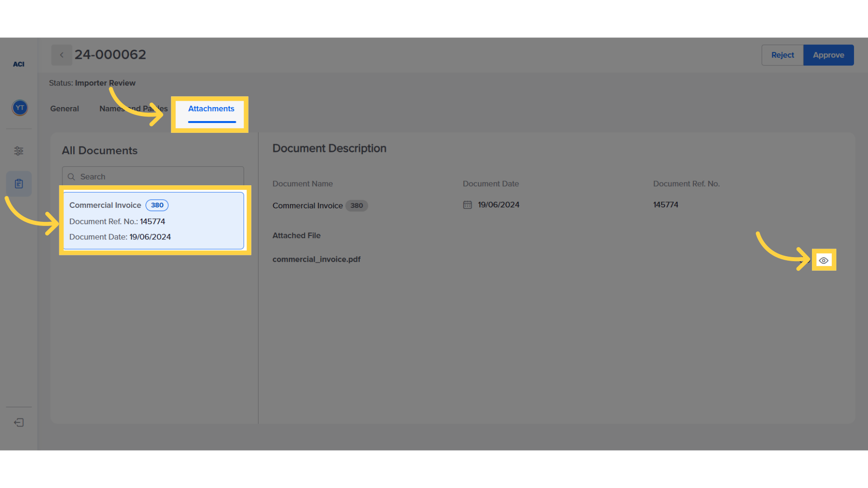Click the Document Ref. No. column label

[686, 184]
